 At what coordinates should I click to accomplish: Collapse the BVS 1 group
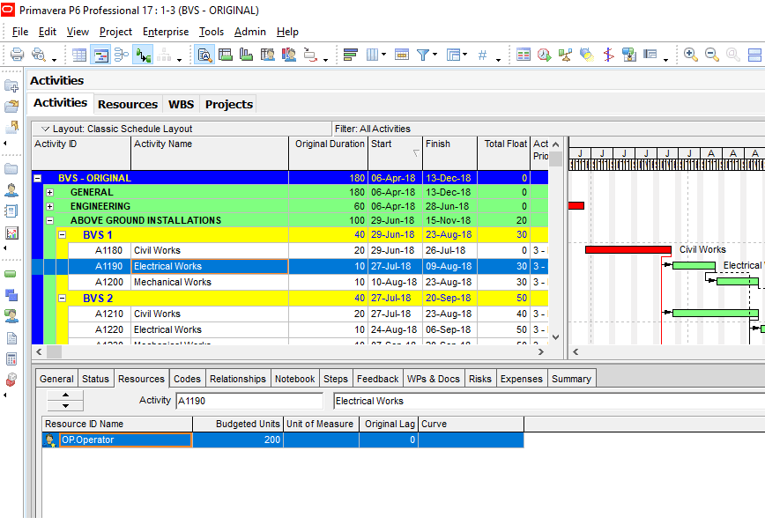click(62, 234)
